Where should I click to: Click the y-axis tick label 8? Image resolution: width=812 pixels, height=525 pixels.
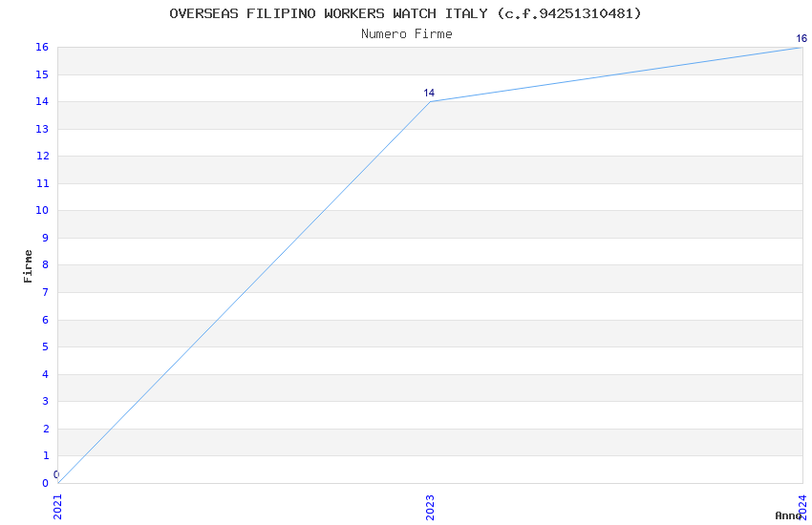click(46, 264)
